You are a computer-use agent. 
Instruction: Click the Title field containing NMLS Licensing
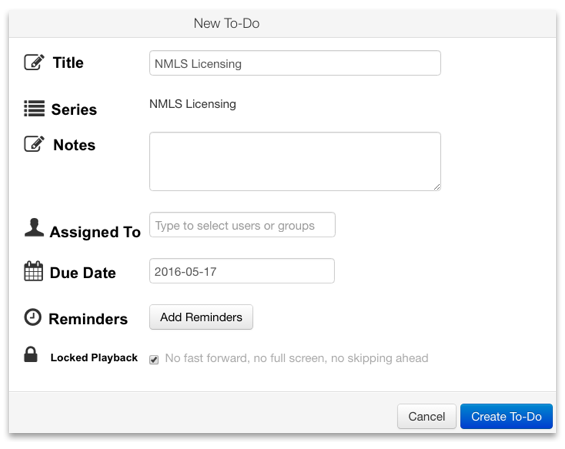click(295, 63)
